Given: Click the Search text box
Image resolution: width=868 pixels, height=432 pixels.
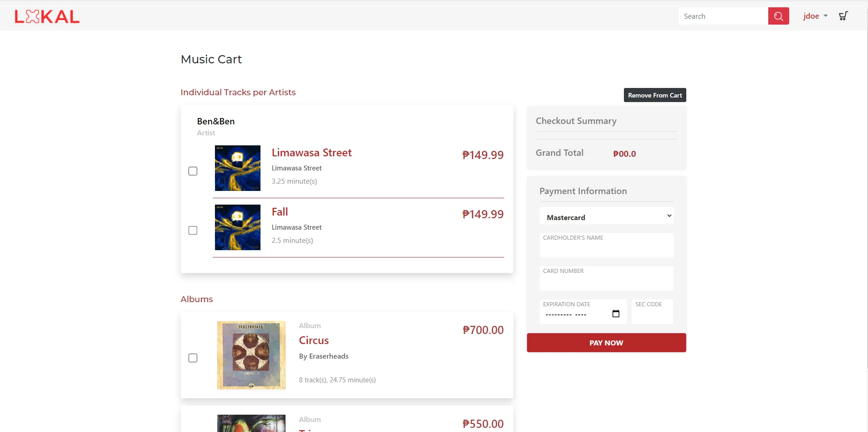Looking at the screenshot, I should [723, 16].
